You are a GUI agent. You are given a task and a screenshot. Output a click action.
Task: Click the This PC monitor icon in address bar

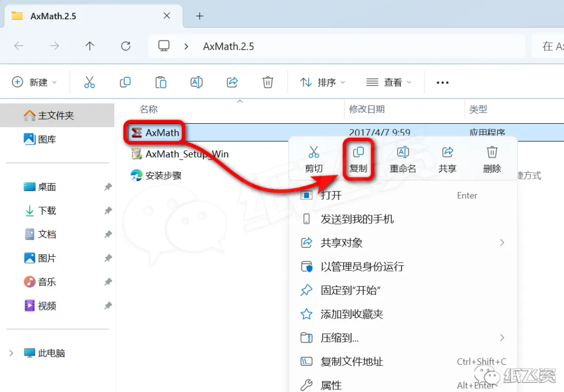pos(163,46)
